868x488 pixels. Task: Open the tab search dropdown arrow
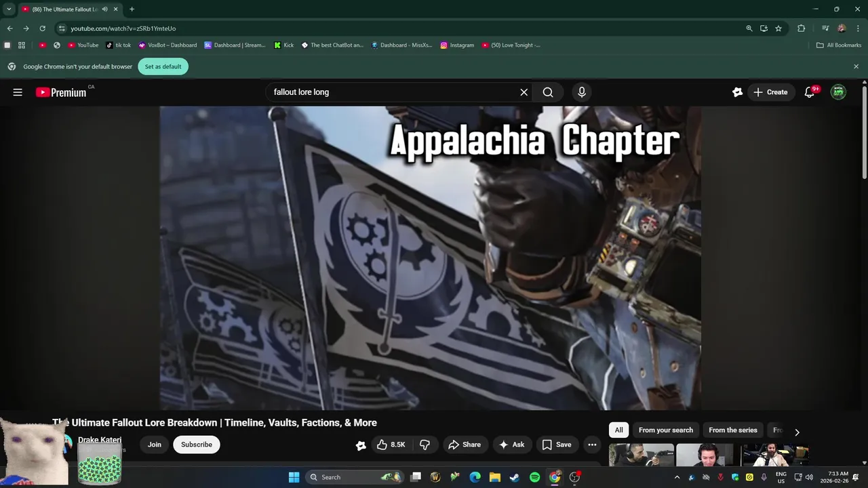(8, 9)
